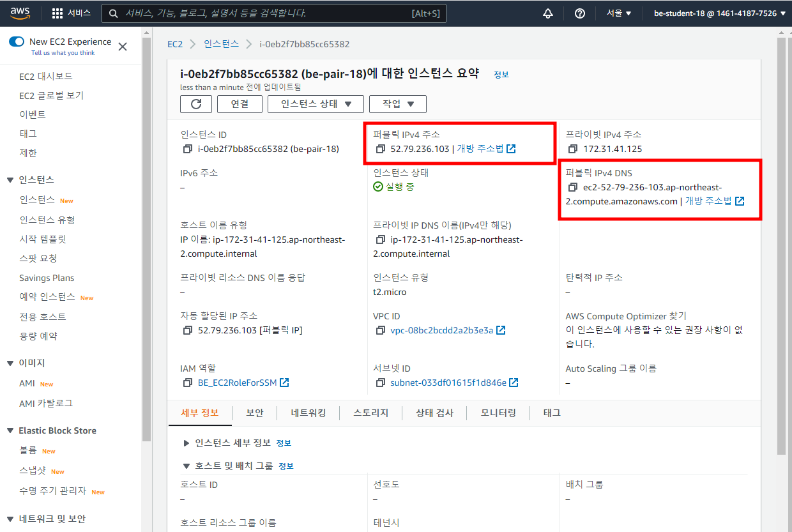
Task: Open the notifications bell
Action: pyautogui.click(x=548, y=13)
